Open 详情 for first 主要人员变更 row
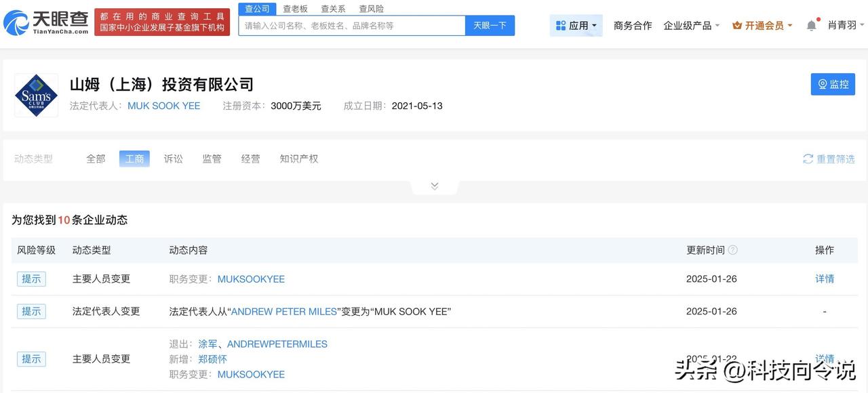868x393 pixels. [825, 278]
